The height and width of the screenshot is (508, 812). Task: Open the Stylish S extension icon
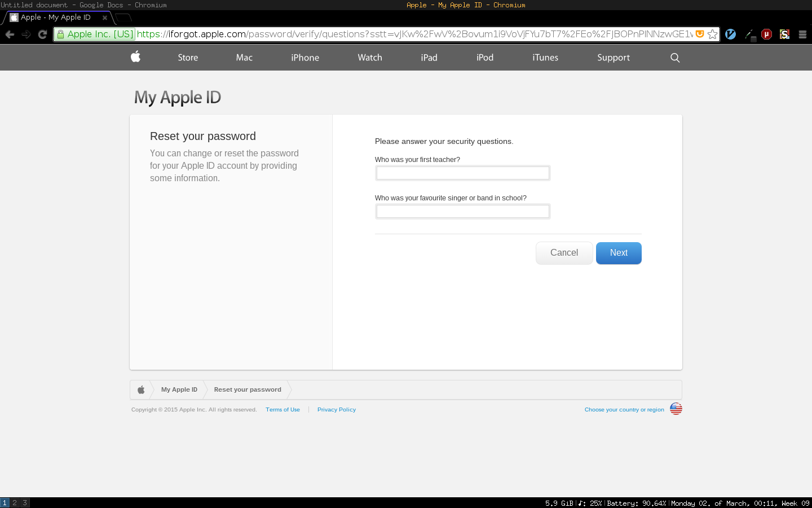[784, 34]
